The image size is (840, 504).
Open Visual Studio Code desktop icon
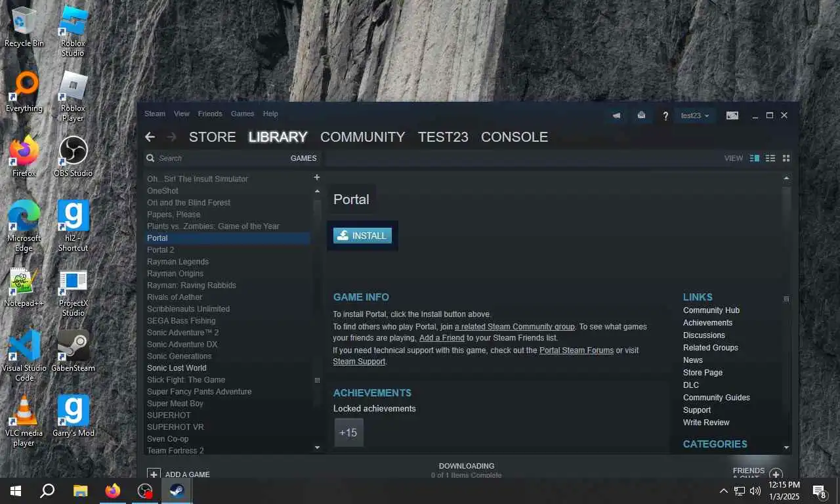tap(24, 356)
